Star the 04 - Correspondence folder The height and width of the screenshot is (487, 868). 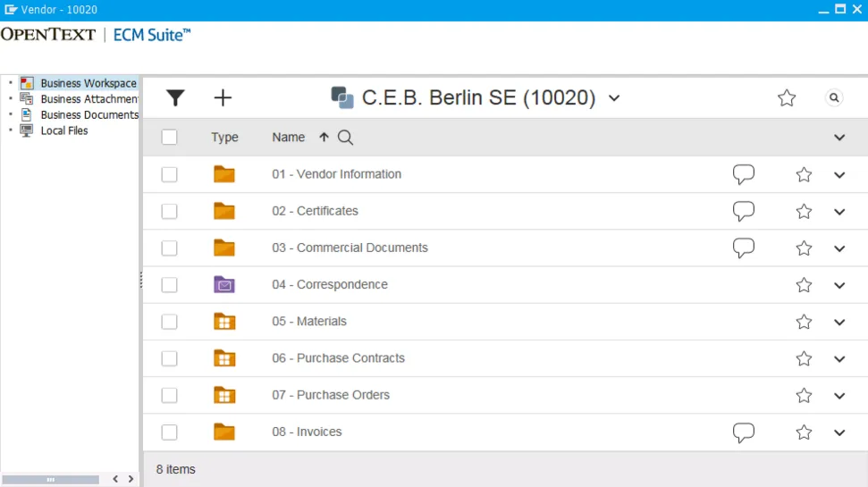pos(804,285)
